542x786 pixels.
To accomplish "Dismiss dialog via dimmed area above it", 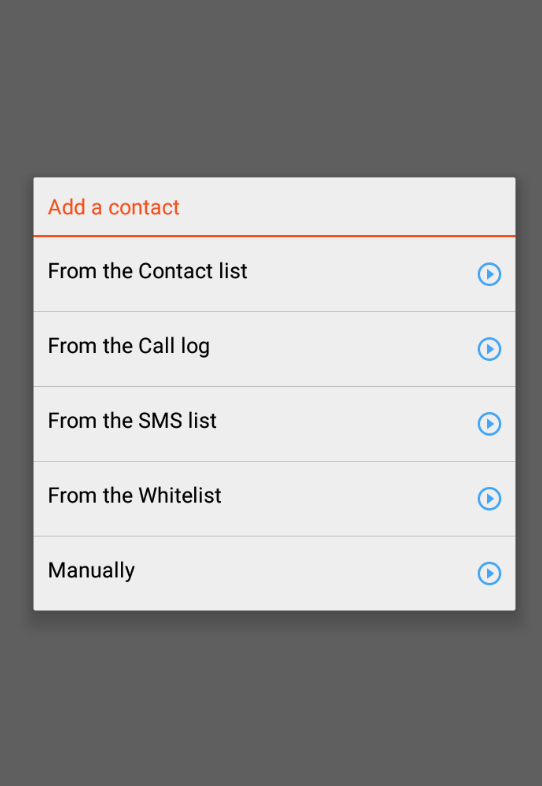I will [x=271, y=88].
